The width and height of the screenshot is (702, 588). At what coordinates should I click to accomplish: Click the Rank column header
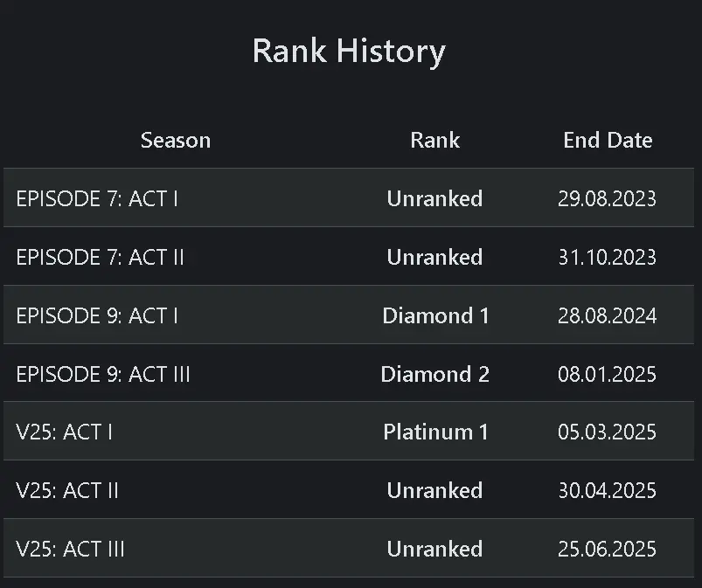pos(434,140)
